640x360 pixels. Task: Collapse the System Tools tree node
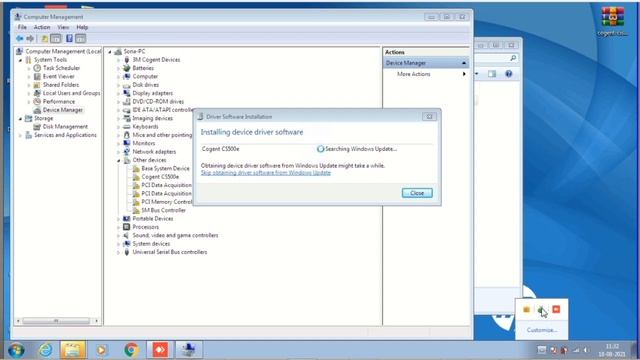point(20,60)
